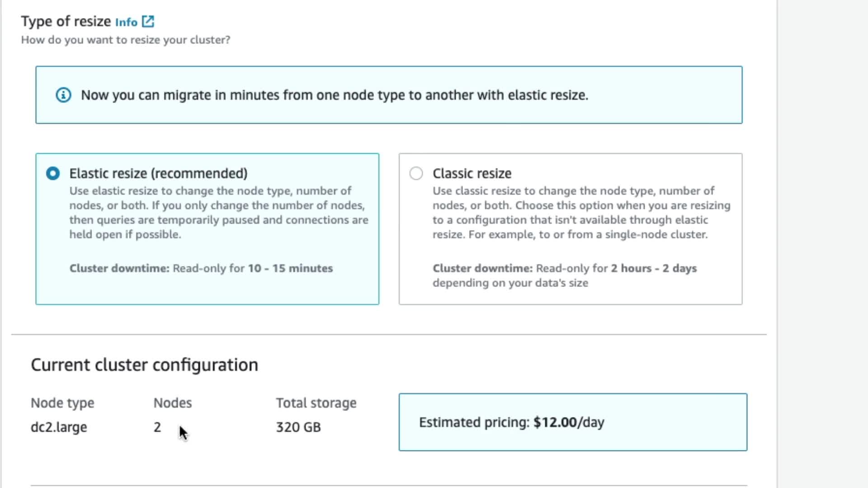Click the info circle icon in banner
This screenshot has height=488, width=868.
click(63, 95)
